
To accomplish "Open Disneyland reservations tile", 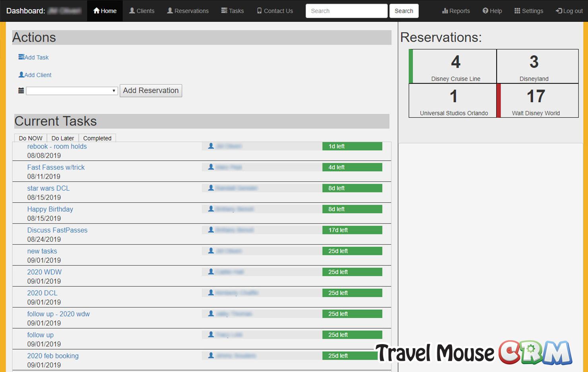I will click(538, 66).
